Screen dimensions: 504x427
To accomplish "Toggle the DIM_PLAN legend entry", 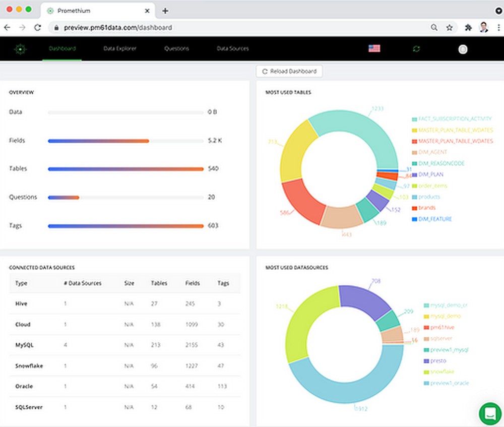I will (428, 174).
